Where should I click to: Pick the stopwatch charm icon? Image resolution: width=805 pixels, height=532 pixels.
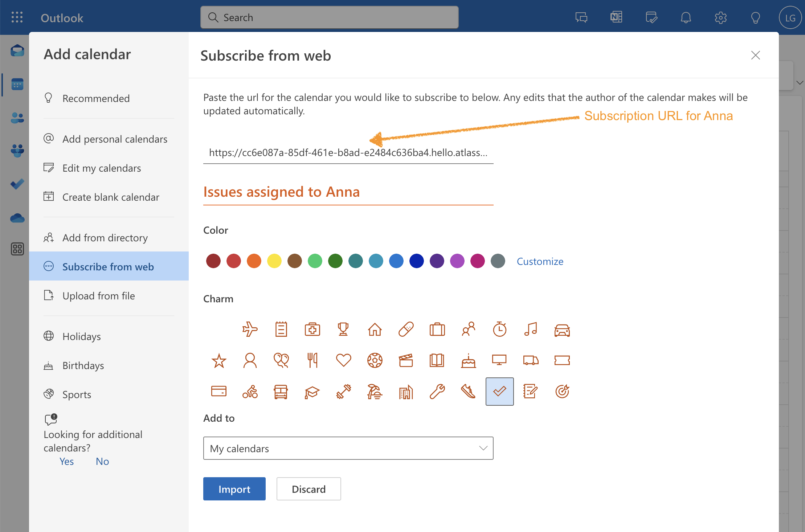tap(500, 329)
